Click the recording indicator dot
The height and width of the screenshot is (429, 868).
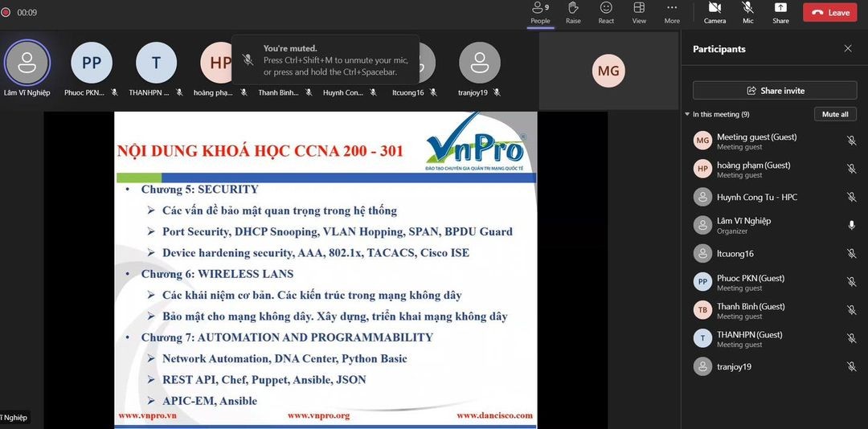(x=6, y=12)
